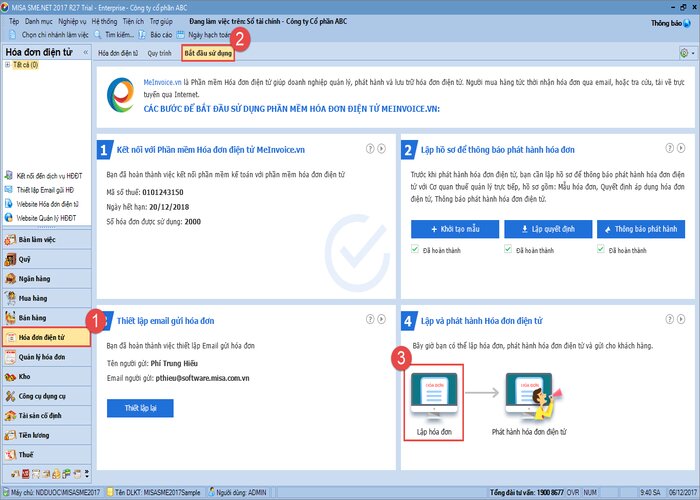Image resolution: width=700 pixels, height=500 pixels.
Task: Open the Quản lý hóa đơn module
Action: pyautogui.click(x=47, y=357)
